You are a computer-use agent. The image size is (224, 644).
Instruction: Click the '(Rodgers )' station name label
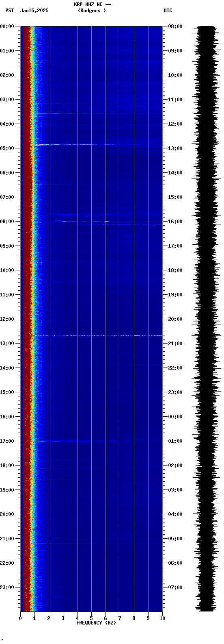tap(92, 11)
